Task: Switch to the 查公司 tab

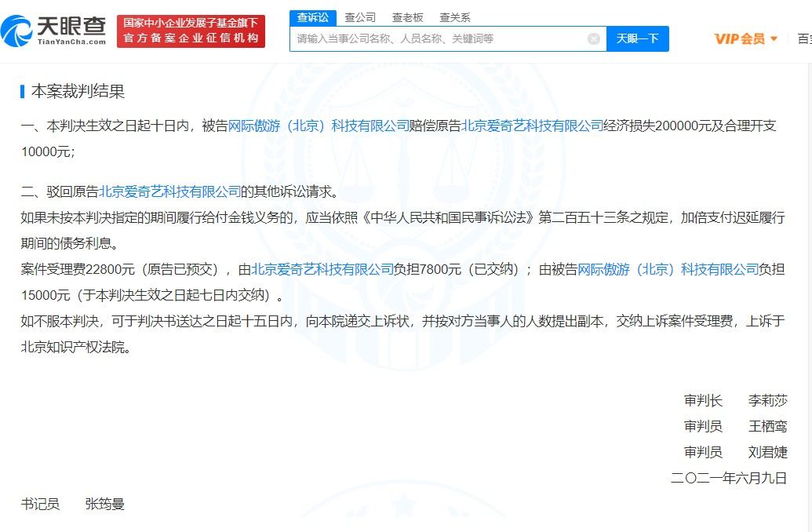Action: pyautogui.click(x=360, y=17)
